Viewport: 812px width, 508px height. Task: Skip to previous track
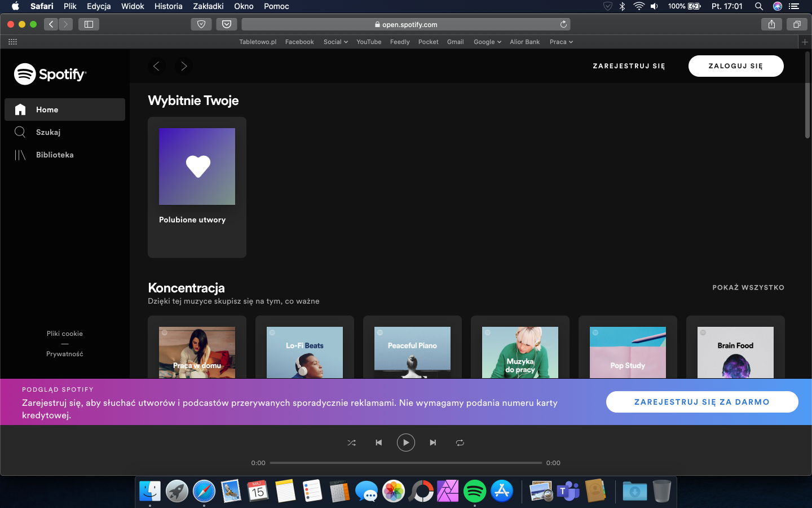(x=379, y=443)
